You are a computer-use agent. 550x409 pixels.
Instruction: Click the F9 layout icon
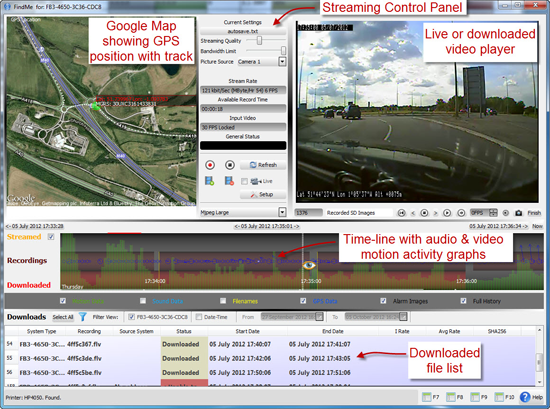pyautogui.click(x=475, y=397)
